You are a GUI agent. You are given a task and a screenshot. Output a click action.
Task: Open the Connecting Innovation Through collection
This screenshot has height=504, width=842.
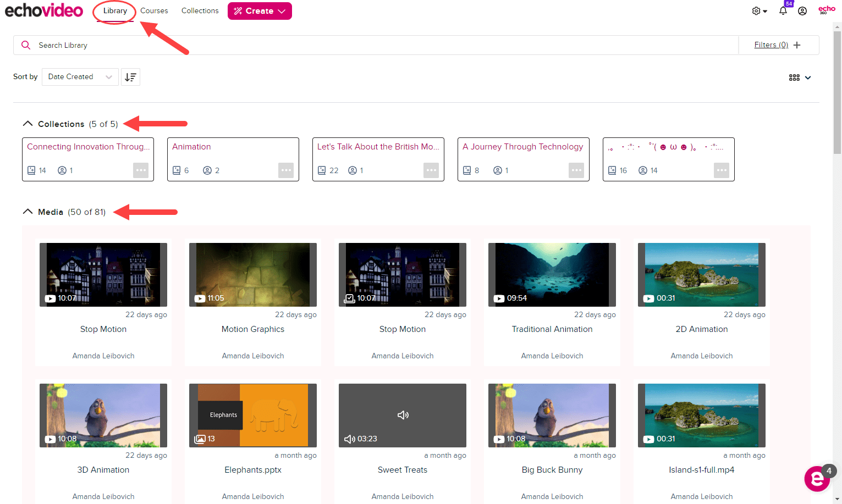click(x=88, y=147)
